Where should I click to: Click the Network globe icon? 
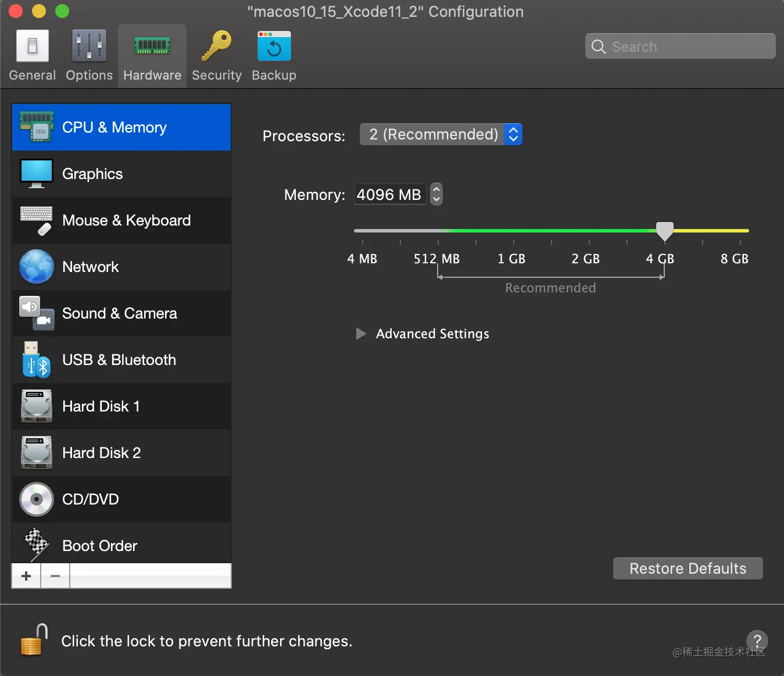37,266
